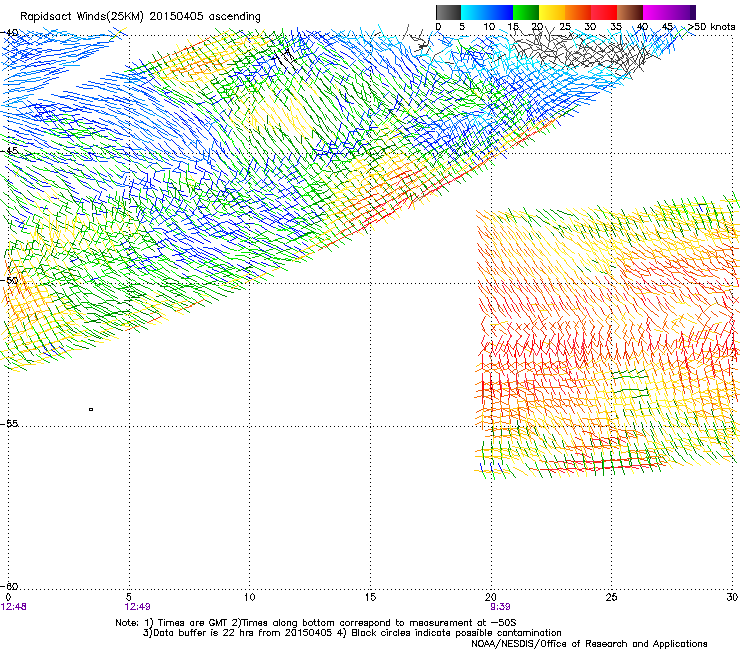Select the cyan-blue 5-15 knots color segment
Screen dimensions: 740x650
tap(487, 12)
